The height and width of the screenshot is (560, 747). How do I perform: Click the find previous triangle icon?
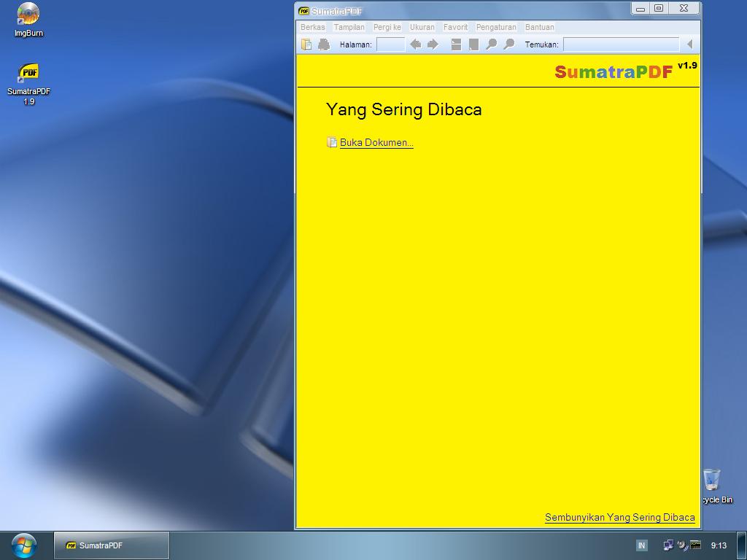tap(690, 44)
